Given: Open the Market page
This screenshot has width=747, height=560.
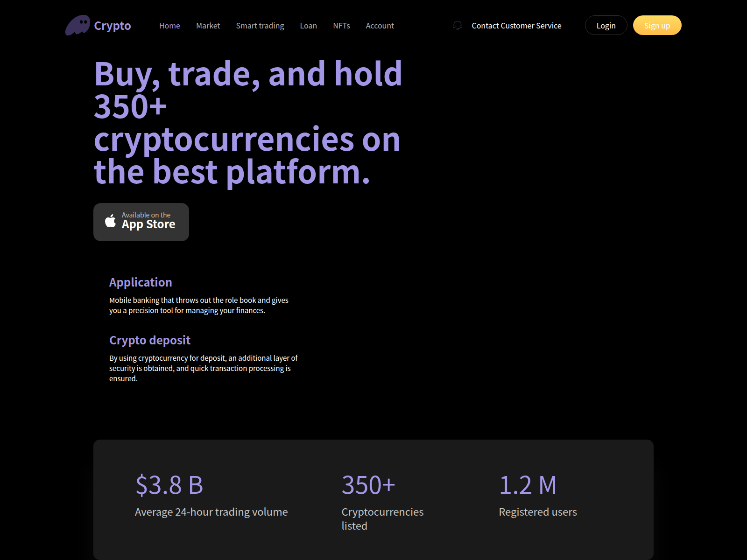Looking at the screenshot, I should pos(208,26).
